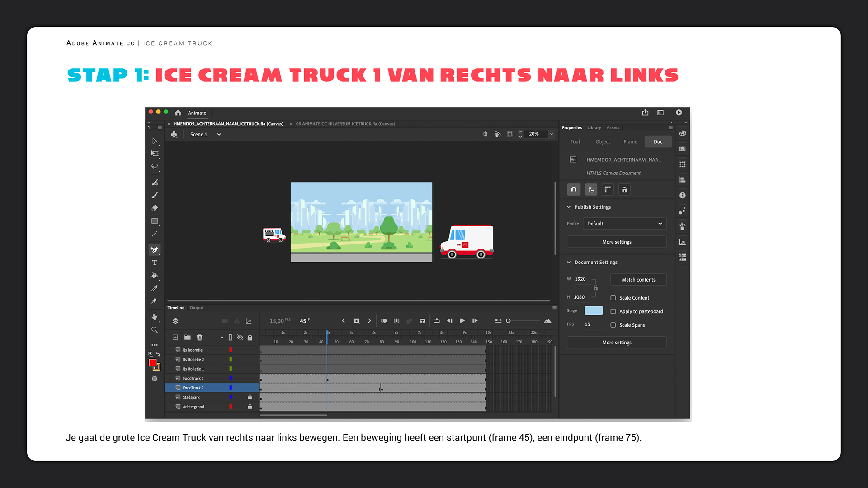Select the Lasso tool
Screen dimensions: 868x488
tap(155, 167)
